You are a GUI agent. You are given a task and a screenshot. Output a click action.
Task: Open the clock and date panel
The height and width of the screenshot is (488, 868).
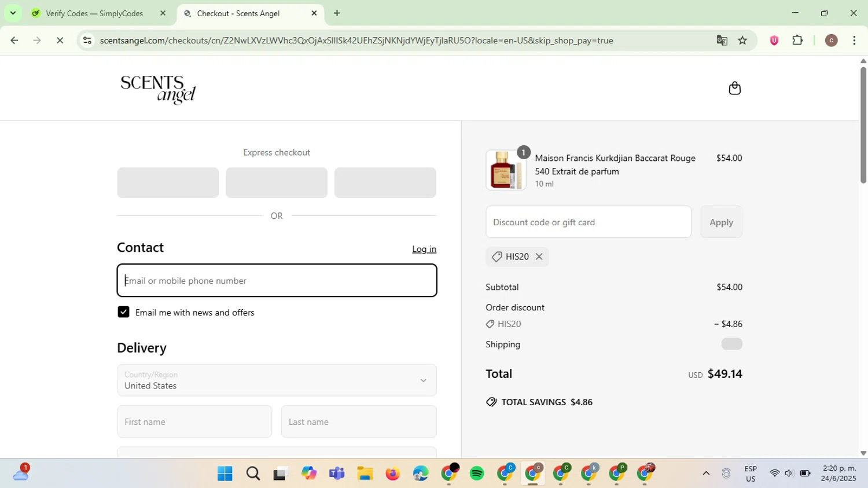[838, 474]
